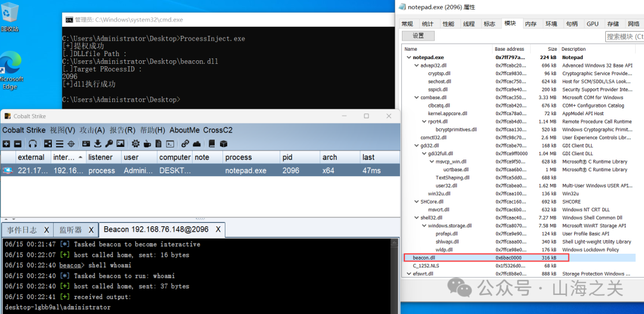Select the notepad.exe beacon session row
Image resolution: width=644 pixels, height=314 pixels.
tap(200, 170)
